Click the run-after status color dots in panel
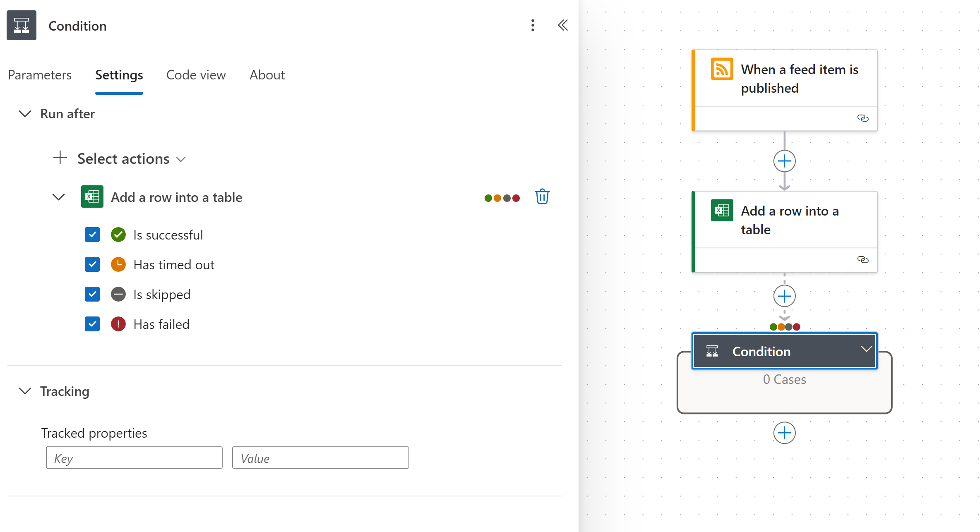This screenshot has width=980, height=532. (502, 198)
